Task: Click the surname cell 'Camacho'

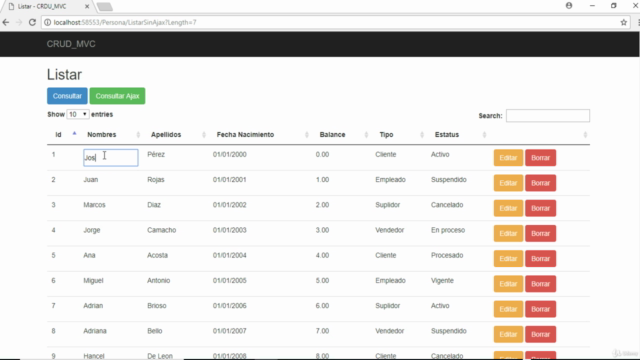Action: point(162,230)
